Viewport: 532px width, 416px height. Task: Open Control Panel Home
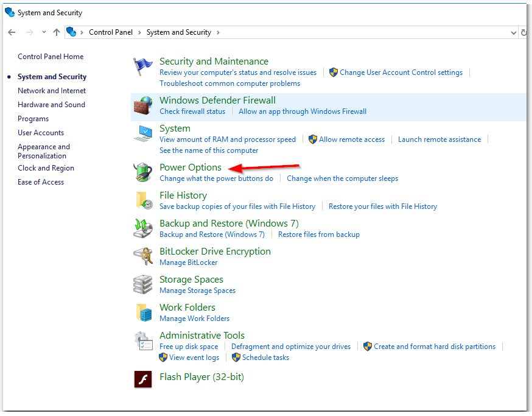(51, 57)
